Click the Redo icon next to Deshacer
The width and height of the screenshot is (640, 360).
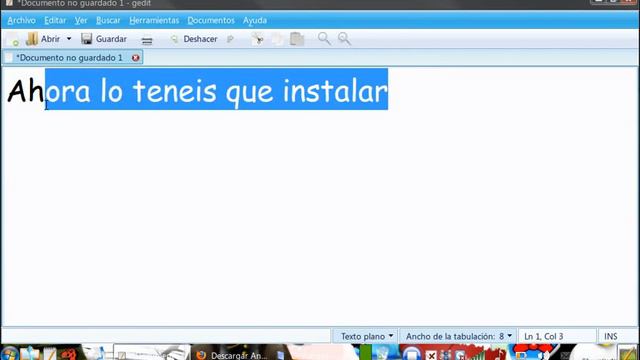(x=231, y=39)
